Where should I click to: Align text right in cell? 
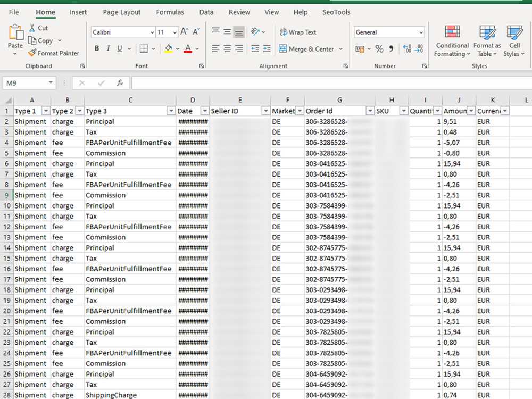[x=239, y=49]
